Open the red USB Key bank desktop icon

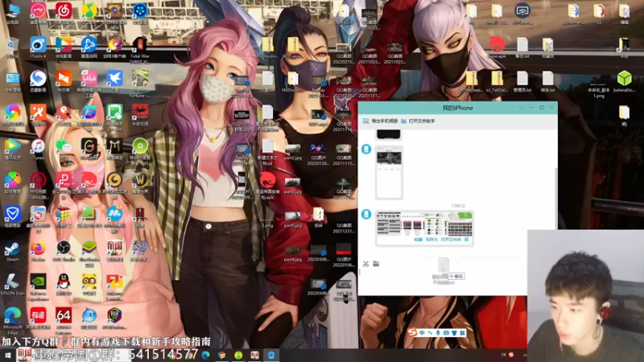pyautogui.click(x=38, y=185)
